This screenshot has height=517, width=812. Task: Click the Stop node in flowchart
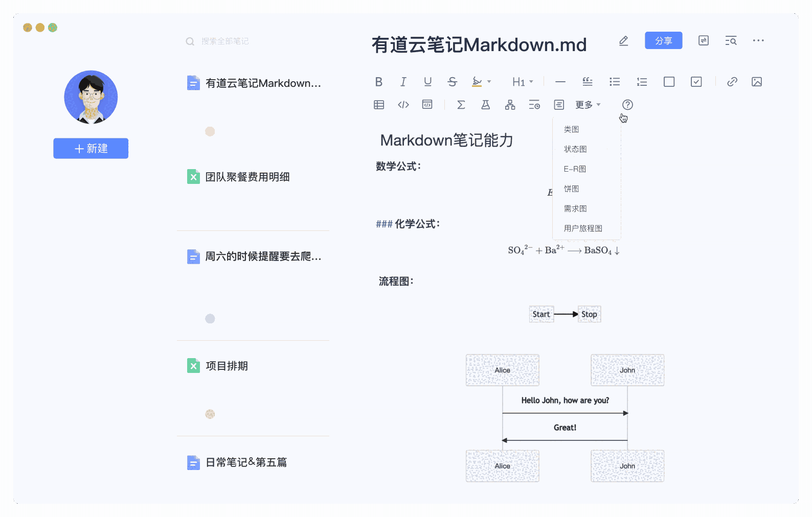[589, 314]
